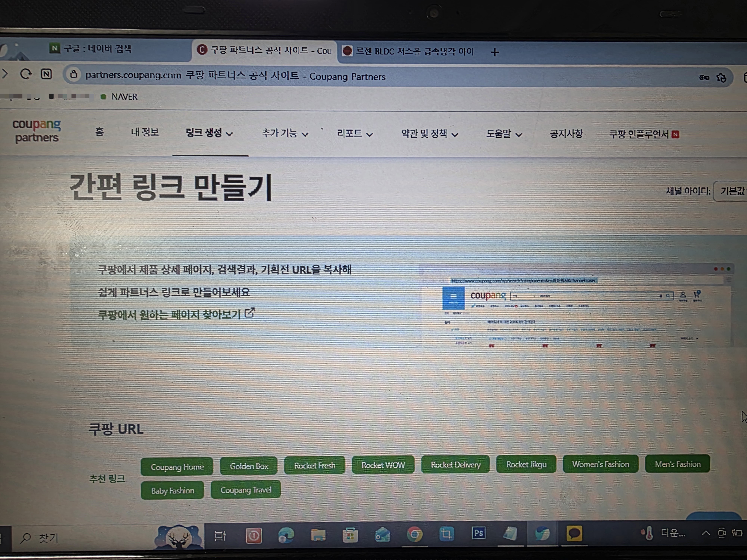The height and width of the screenshot is (560, 747).
Task: Click the browser reload icon
Action: click(x=26, y=74)
